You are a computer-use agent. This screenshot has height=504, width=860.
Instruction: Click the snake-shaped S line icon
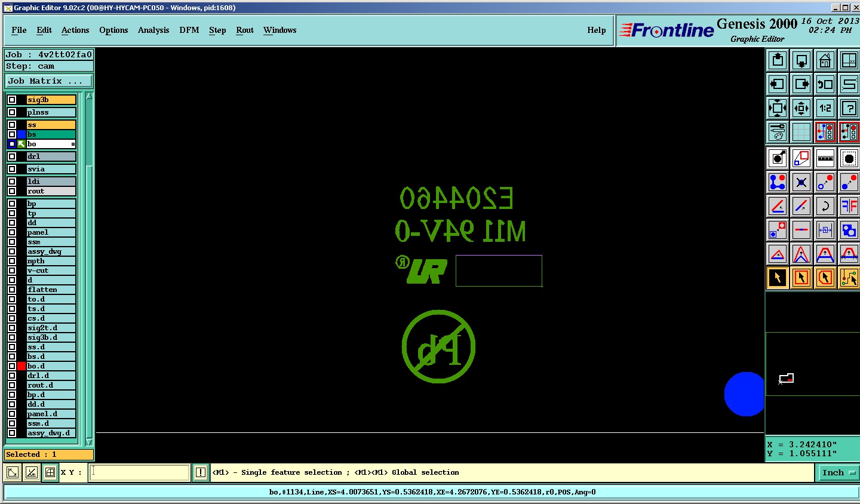(x=849, y=84)
